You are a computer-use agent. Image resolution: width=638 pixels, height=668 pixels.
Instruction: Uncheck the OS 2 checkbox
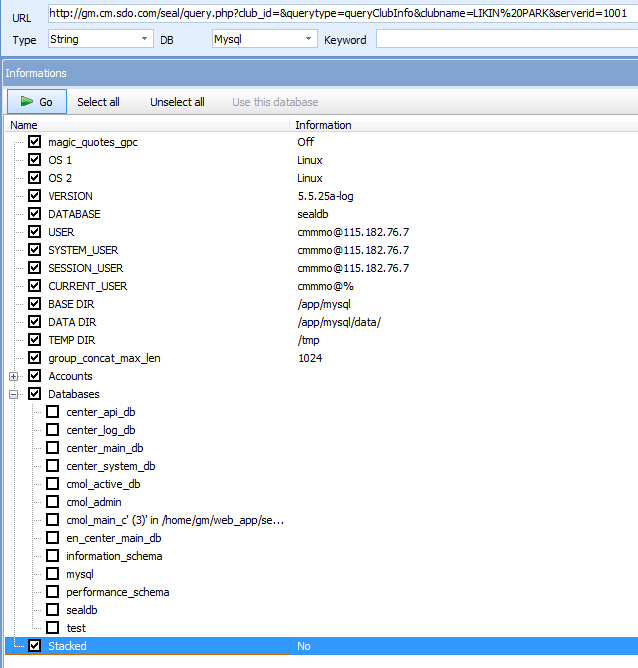coord(34,178)
